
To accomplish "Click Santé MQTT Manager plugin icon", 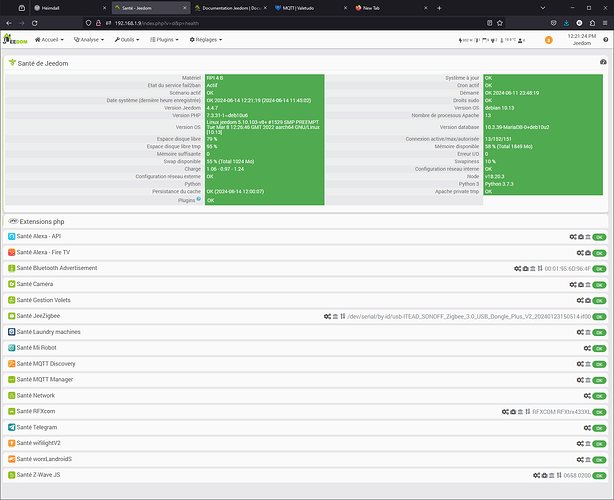I will click(12, 380).
